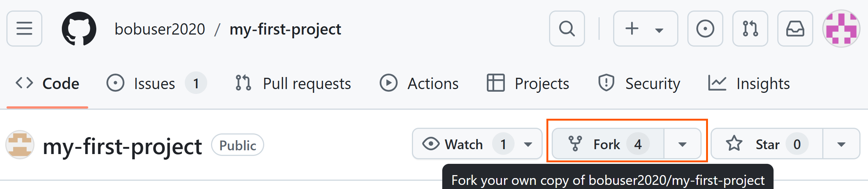The height and width of the screenshot is (189, 868).
Task: Click the bobuser2020 owner link
Action: pyautogui.click(x=160, y=29)
